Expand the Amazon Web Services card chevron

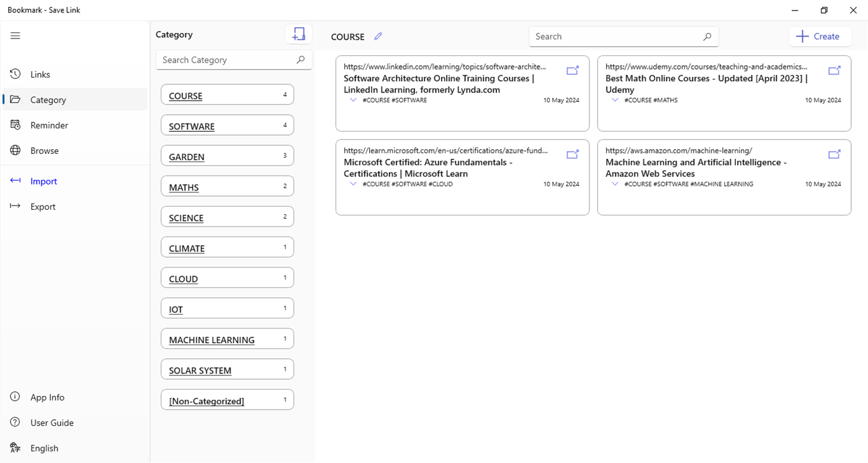(x=615, y=184)
